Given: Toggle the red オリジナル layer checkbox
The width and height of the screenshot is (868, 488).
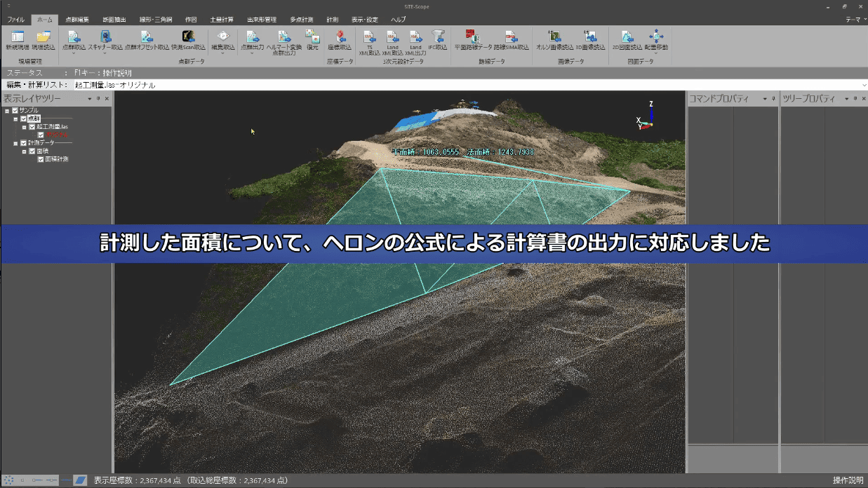Looking at the screenshot, I should coord(41,135).
